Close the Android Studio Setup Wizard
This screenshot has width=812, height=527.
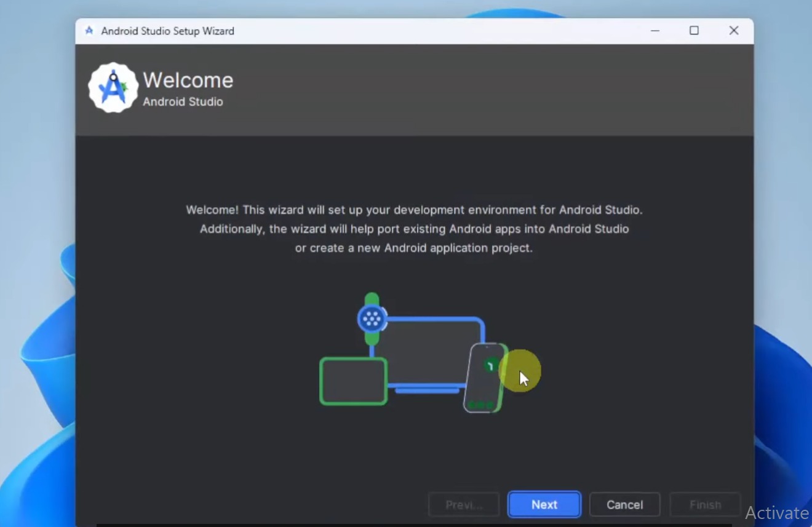[x=733, y=31]
